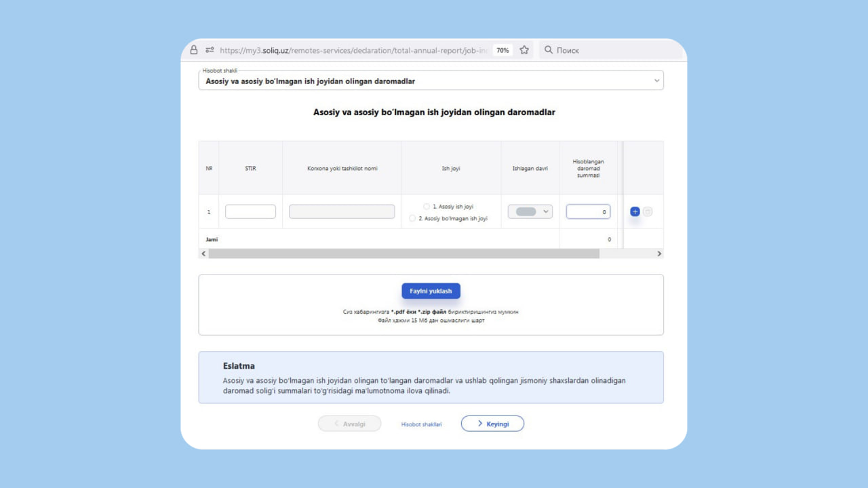Focus the STIR input field

(250, 211)
